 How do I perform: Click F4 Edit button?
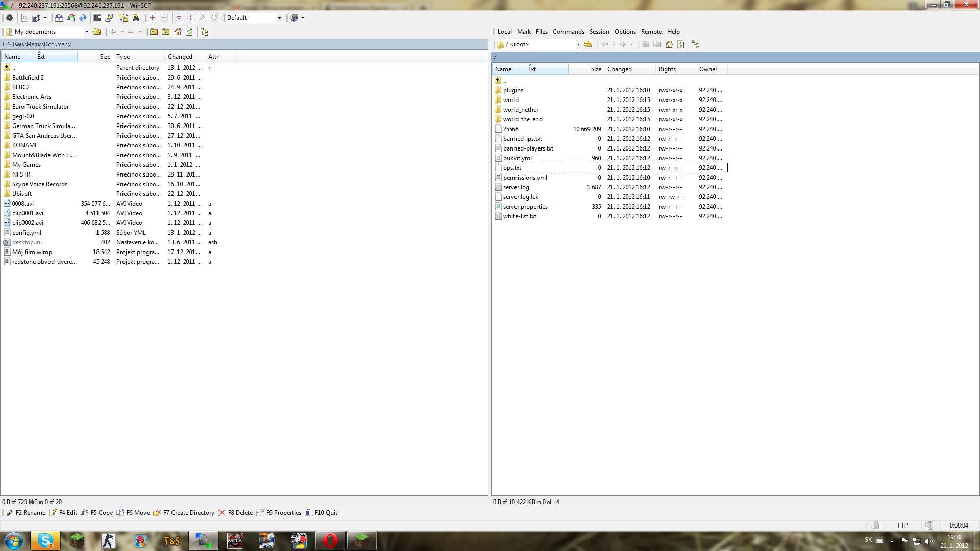(63, 513)
